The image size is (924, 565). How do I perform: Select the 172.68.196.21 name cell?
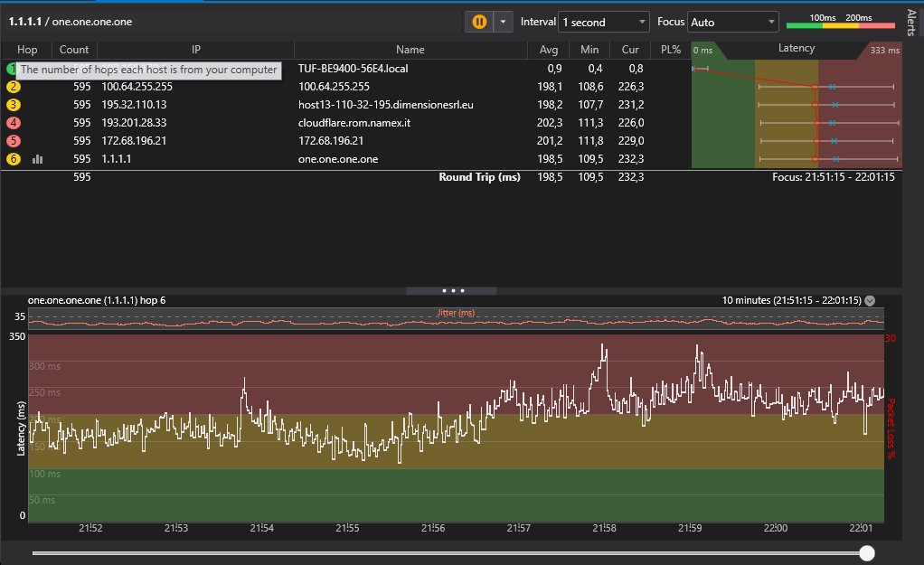(333, 141)
